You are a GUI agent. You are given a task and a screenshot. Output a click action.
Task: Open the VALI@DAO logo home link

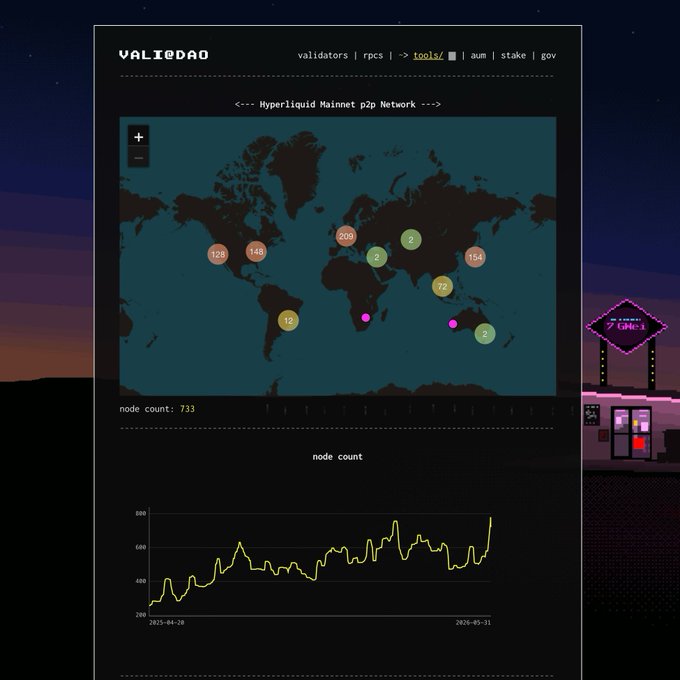coord(163,55)
